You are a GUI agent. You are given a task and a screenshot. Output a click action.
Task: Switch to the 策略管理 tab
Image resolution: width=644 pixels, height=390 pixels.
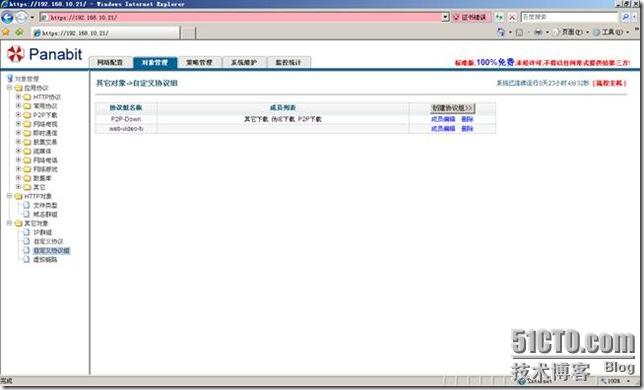[x=200, y=62]
